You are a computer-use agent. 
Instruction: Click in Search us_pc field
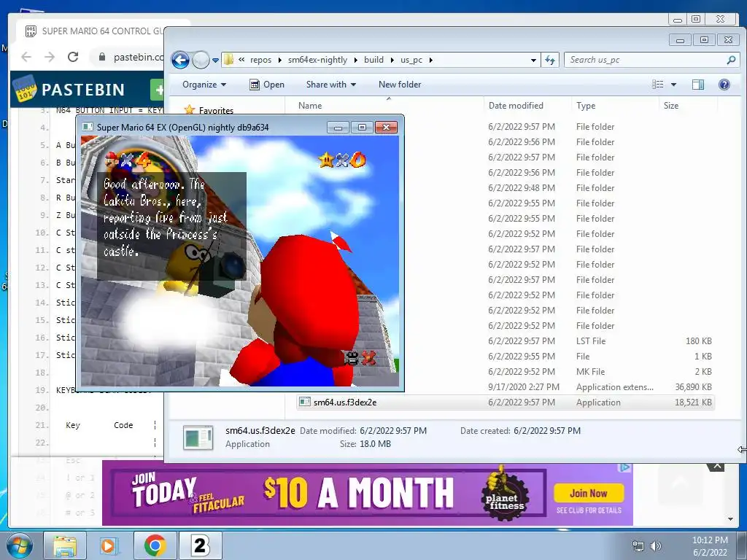point(646,60)
